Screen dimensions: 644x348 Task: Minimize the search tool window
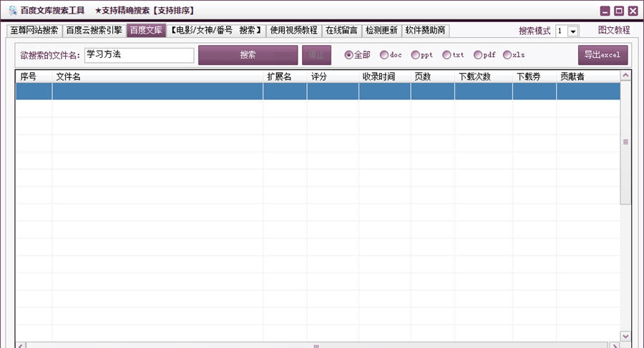point(605,11)
